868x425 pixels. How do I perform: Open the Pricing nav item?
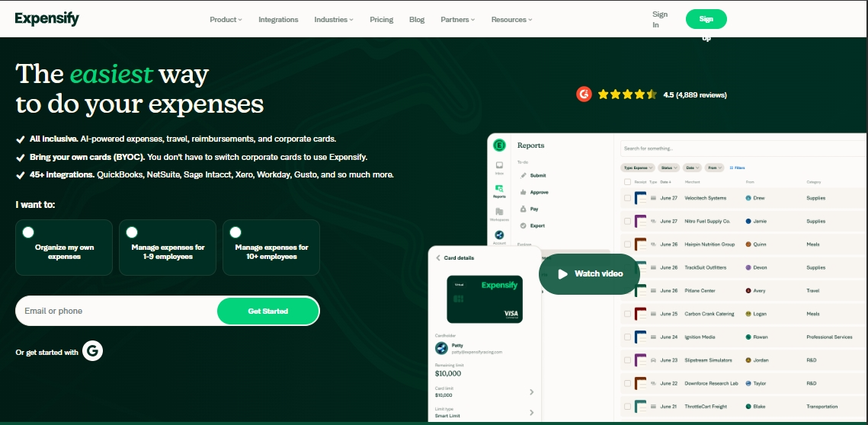click(381, 19)
